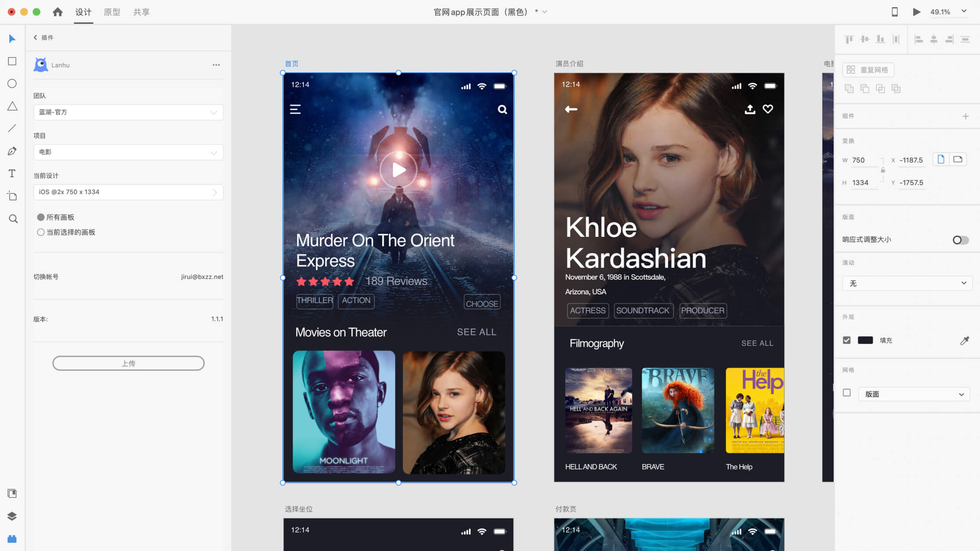Open the 项目 dropdown selector

point(128,152)
